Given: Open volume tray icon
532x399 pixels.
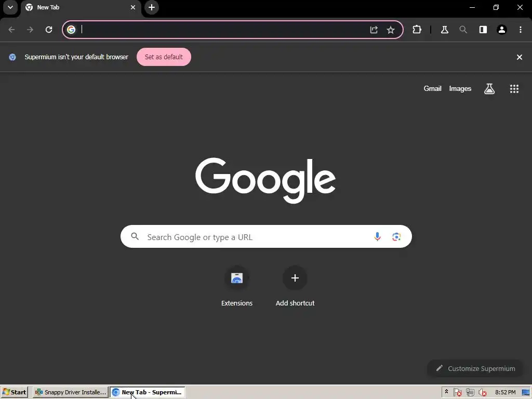Looking at the screenshot, I should pyautogui.click(x=482, y=392).
